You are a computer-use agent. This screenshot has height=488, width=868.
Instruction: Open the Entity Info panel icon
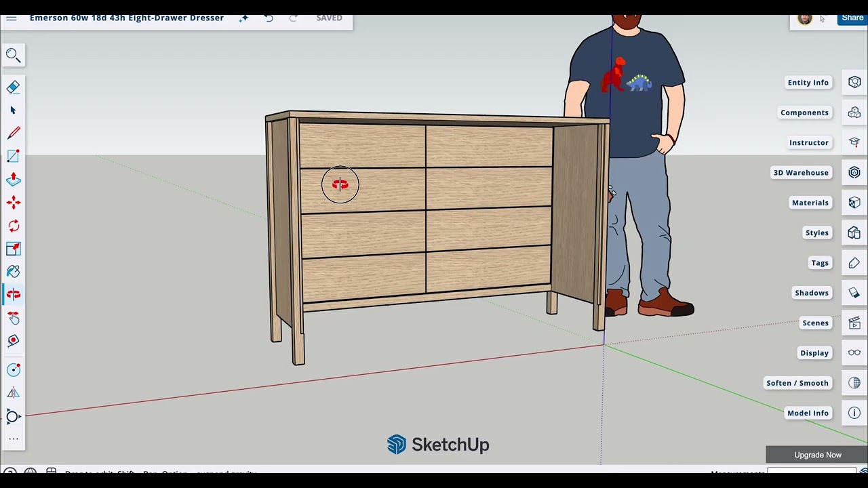[x=854, y=82]
